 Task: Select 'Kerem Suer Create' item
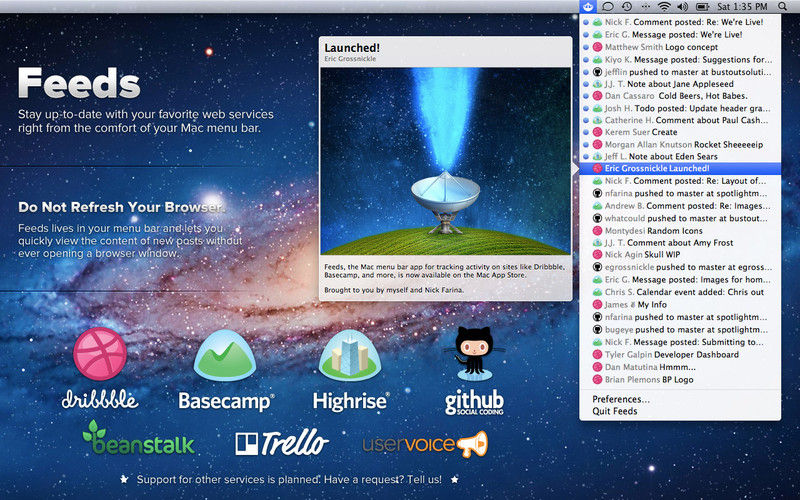(680, 132)
